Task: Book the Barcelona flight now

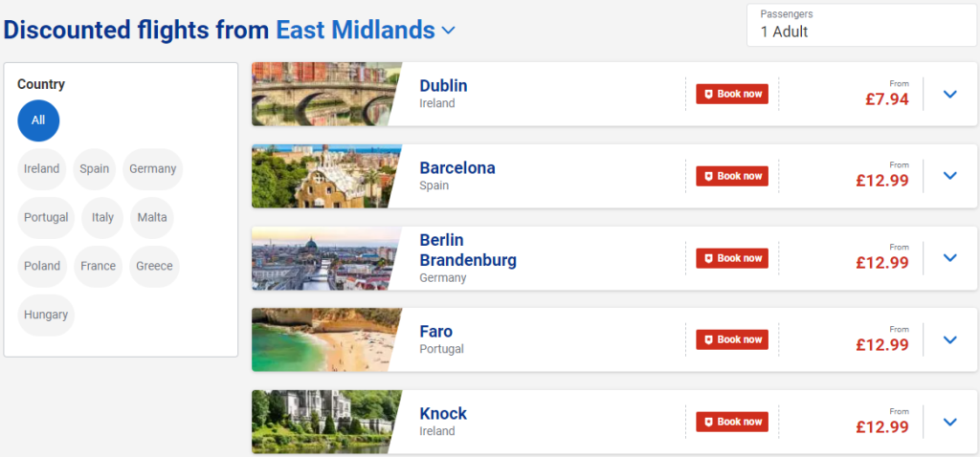Action: [x=732, y=176]
